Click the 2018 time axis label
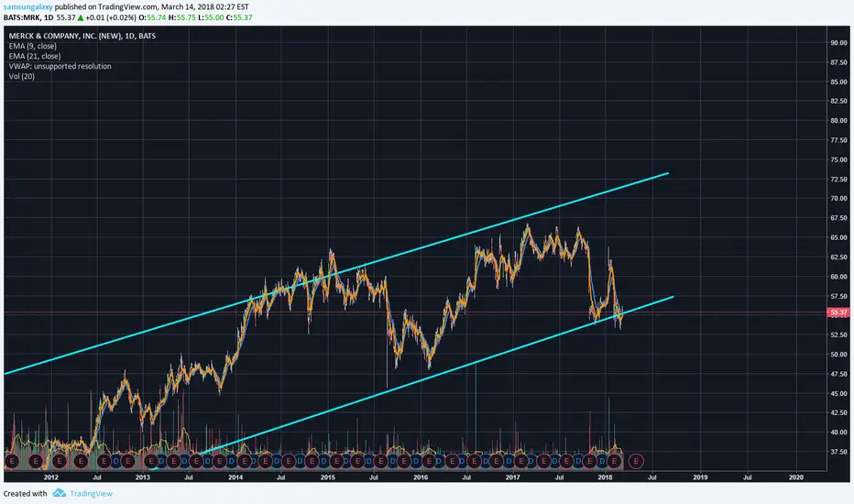The height and width of the screenshot is (504, 854). click(x=605, y=477)
